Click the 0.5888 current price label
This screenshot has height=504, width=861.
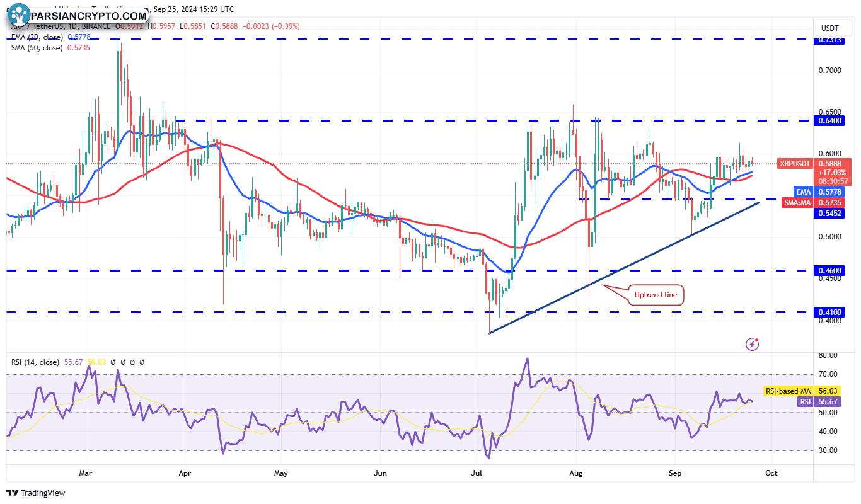pyautogui.click(x=829, y=163)
